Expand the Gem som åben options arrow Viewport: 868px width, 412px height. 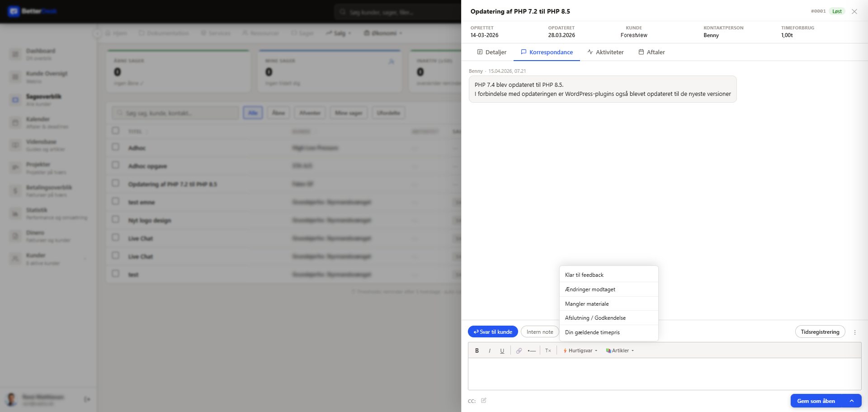(852, 401)
